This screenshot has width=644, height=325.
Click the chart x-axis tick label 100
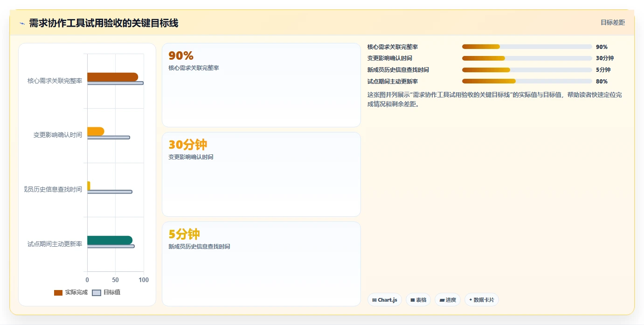pos(144,280)
